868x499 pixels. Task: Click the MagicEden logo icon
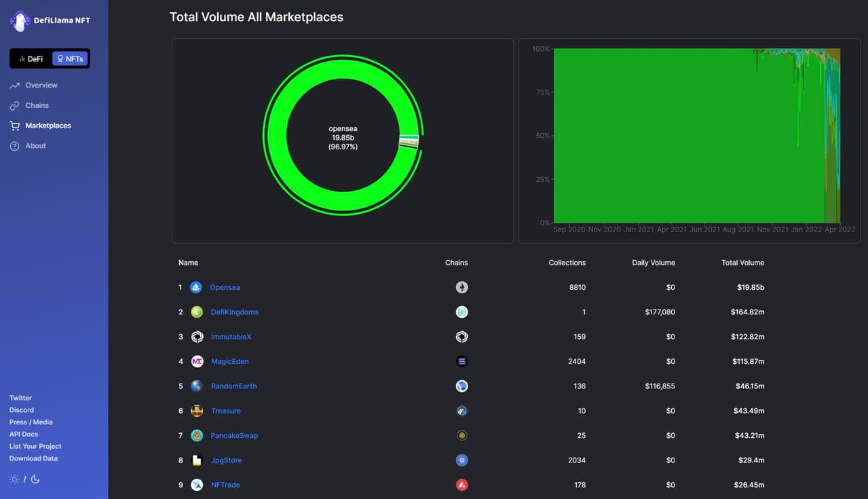[197, 361]
